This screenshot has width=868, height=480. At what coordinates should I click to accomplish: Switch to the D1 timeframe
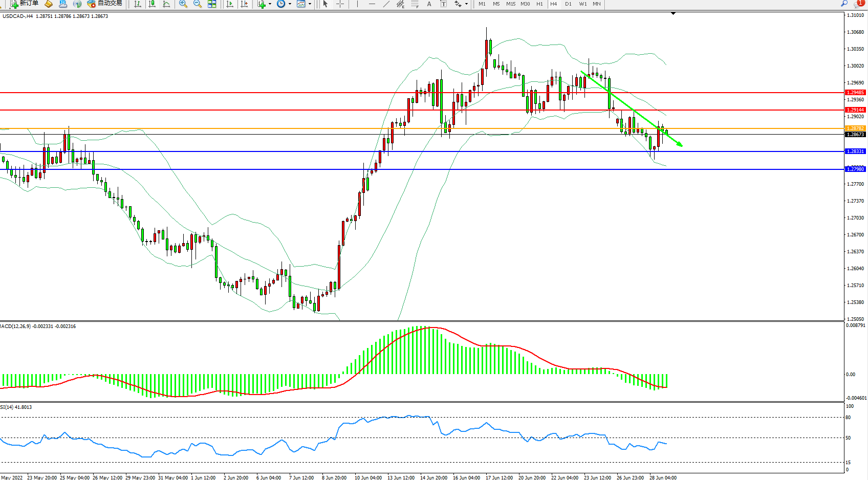tap(568, 4)
